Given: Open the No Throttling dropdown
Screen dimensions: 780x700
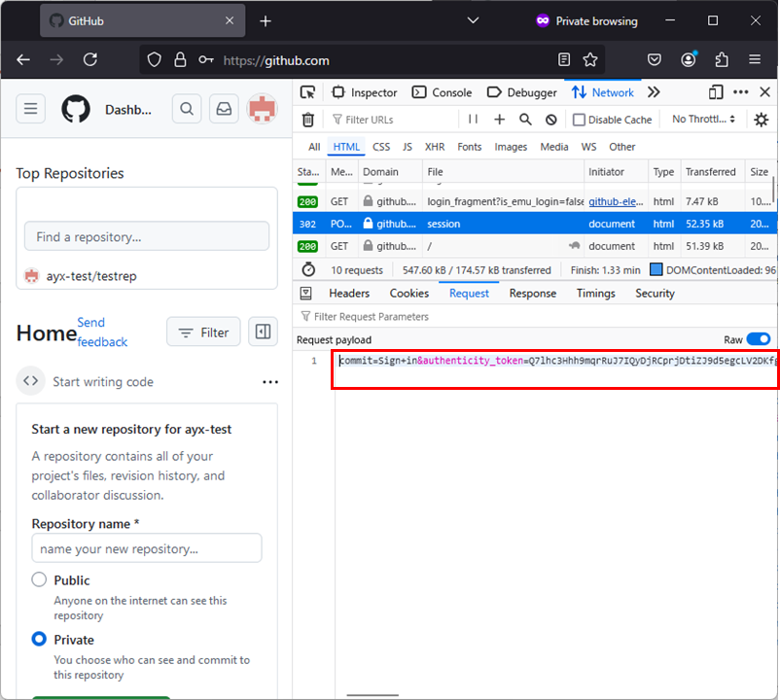Looking at the screenshot, I should click(703, 120).
